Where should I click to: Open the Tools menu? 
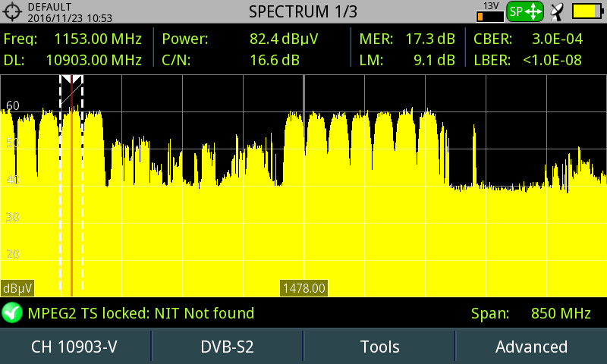click(x=379, y=347)
